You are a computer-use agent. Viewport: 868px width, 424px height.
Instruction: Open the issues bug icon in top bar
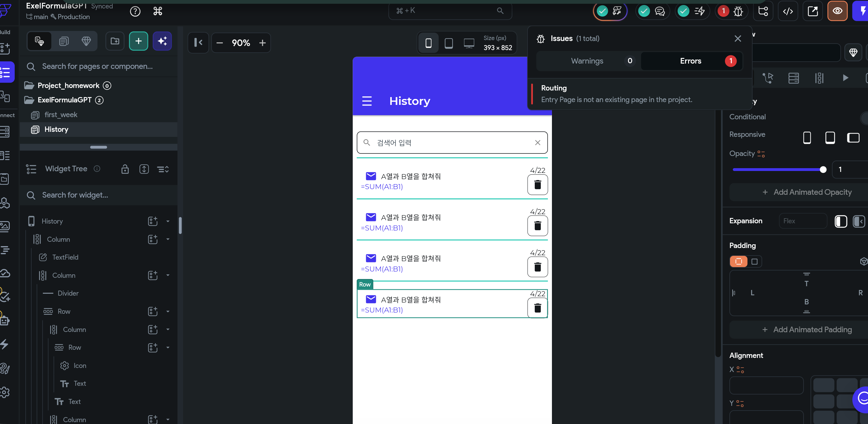point(738,12)
